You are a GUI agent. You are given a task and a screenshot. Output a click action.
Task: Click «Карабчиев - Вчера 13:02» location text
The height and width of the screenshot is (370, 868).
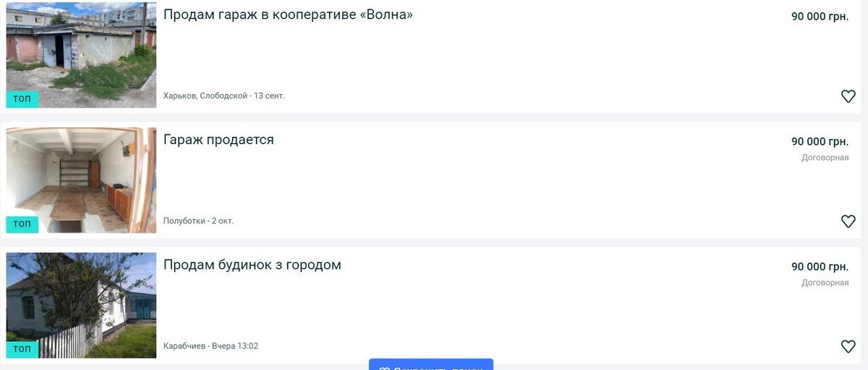pos(210,346)
